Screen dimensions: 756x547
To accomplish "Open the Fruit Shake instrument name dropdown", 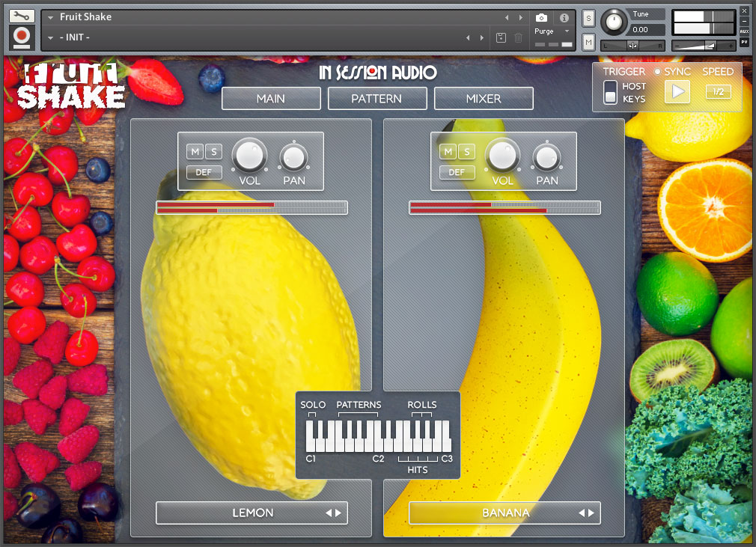I will coord(50,17).
